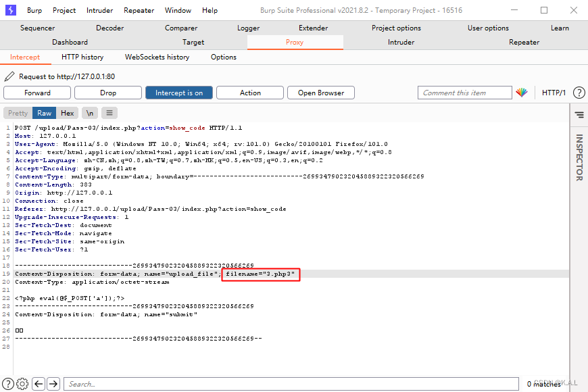Select the Intercept sub-tab
The image size is (588, 392).
[x=25, y=57]
